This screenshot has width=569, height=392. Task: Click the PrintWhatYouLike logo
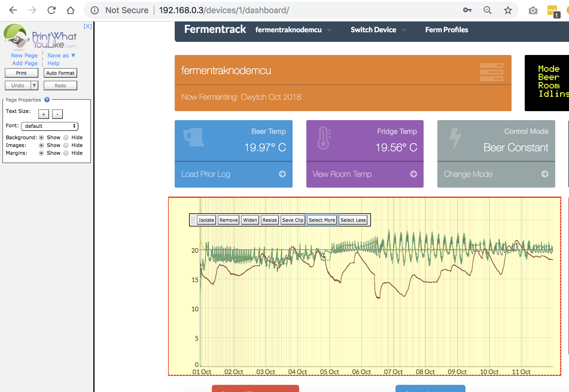point(39,37)
